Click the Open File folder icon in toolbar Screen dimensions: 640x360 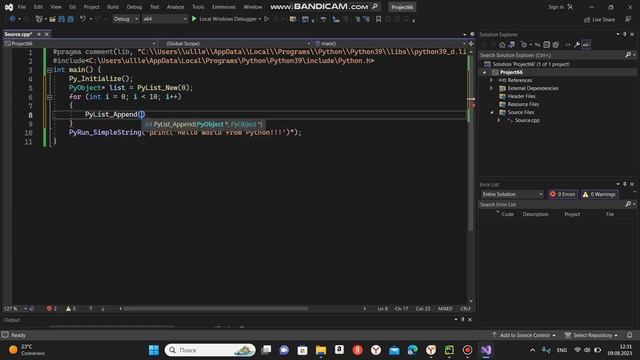pos(52,19)
